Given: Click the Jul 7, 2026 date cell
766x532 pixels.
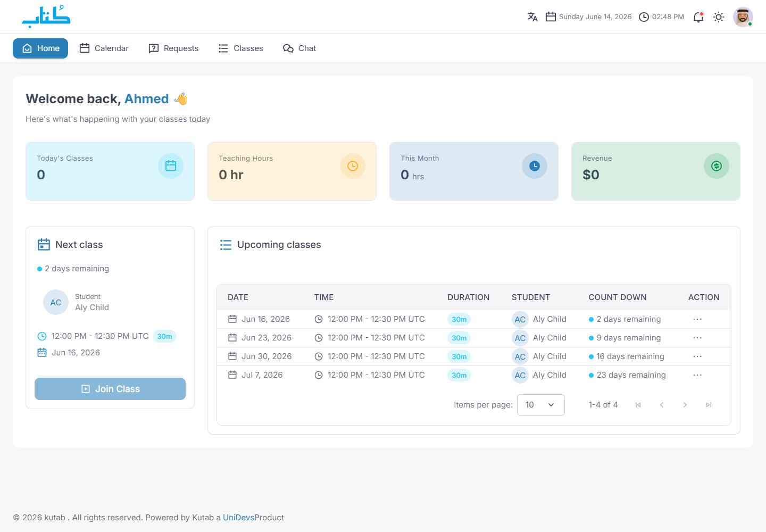Looking at the screenshot, I should [262, 375].
